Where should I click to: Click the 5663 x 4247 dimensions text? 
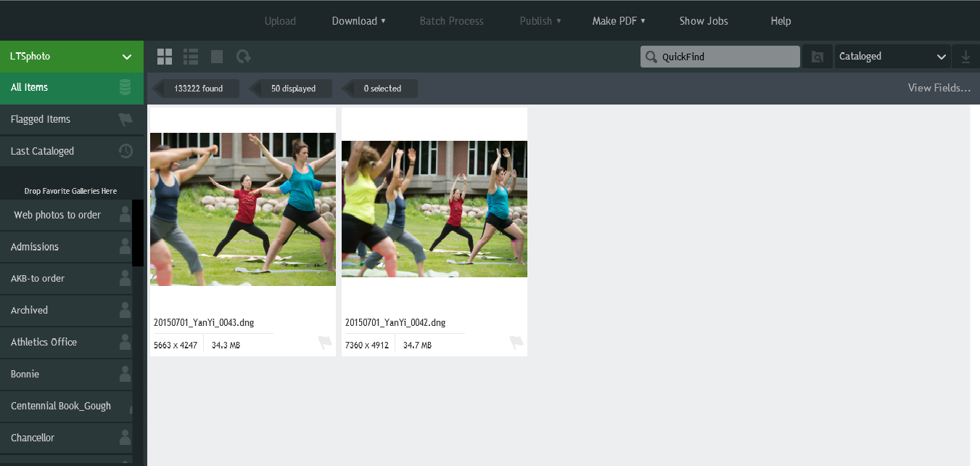(176, 346)
